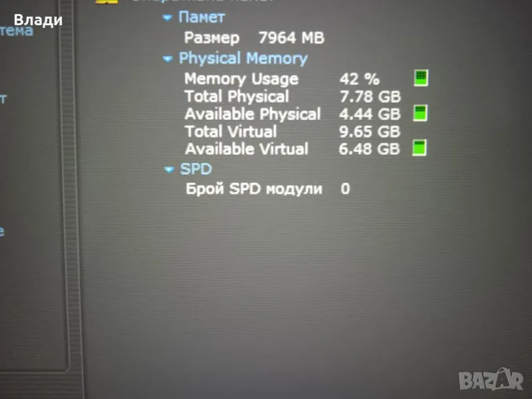Image resolution: width=532 pixels, height=399 pixels.
Task: Select the Memory Usage label
Action: (241, 79)
